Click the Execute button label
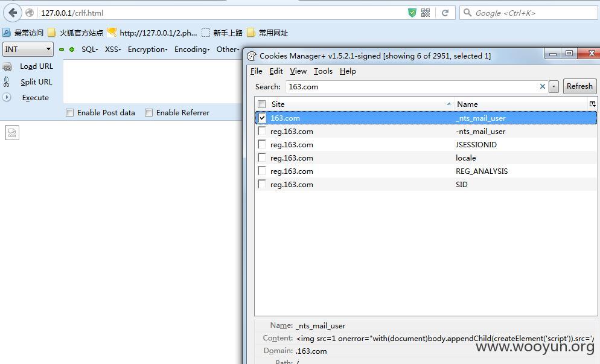The width and height of the screenshot is (600, 364). click(35, 98)
